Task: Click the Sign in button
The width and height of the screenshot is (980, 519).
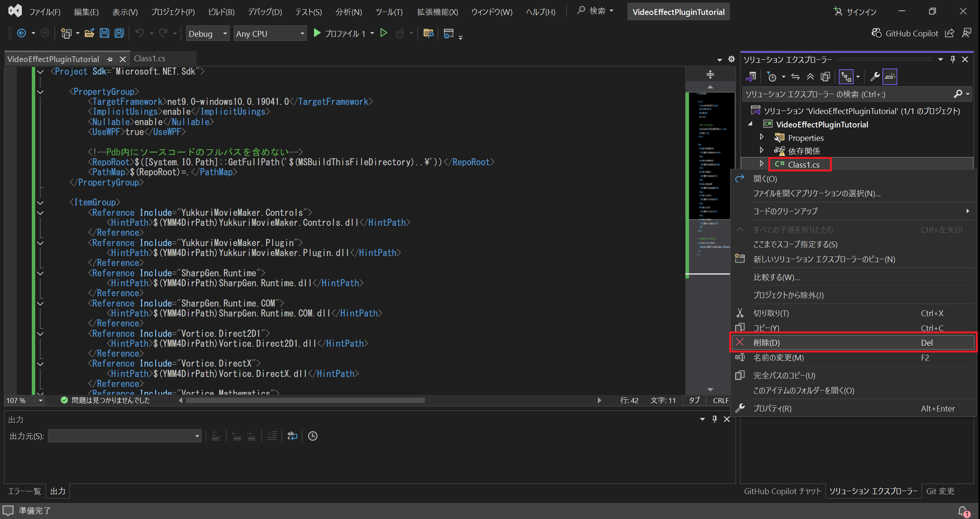Action: coord(855,12)
